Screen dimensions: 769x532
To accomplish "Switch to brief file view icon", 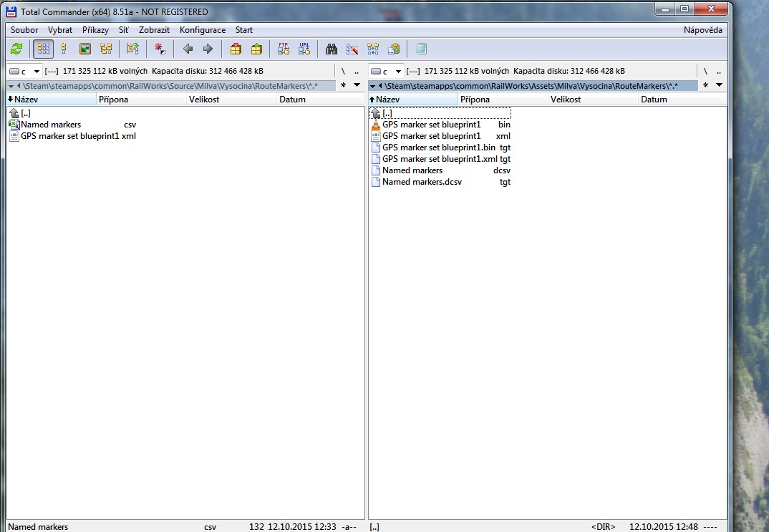I will click(43, 49).
